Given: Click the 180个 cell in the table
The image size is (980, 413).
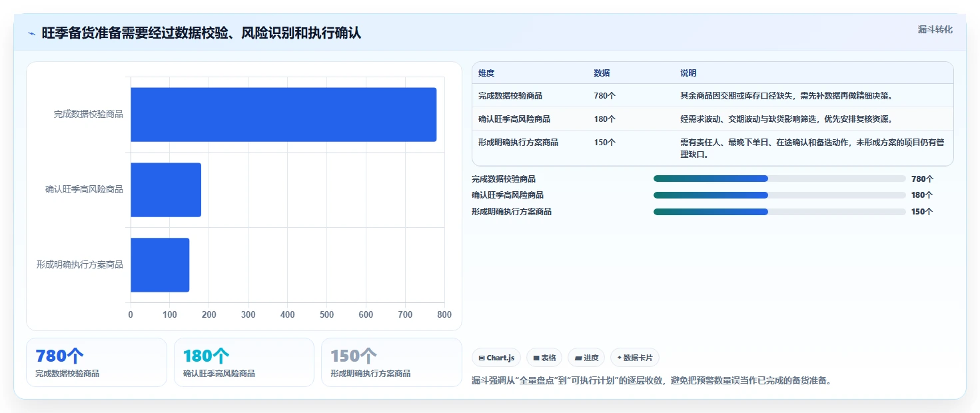Looking at the screenshot, I should [604, 119].
